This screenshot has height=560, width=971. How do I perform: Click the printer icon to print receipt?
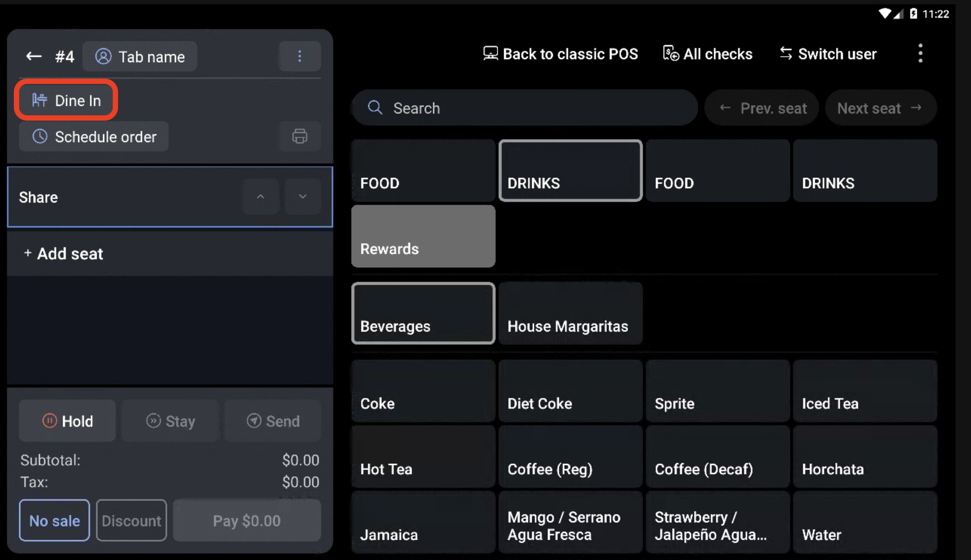coord(299,137)
